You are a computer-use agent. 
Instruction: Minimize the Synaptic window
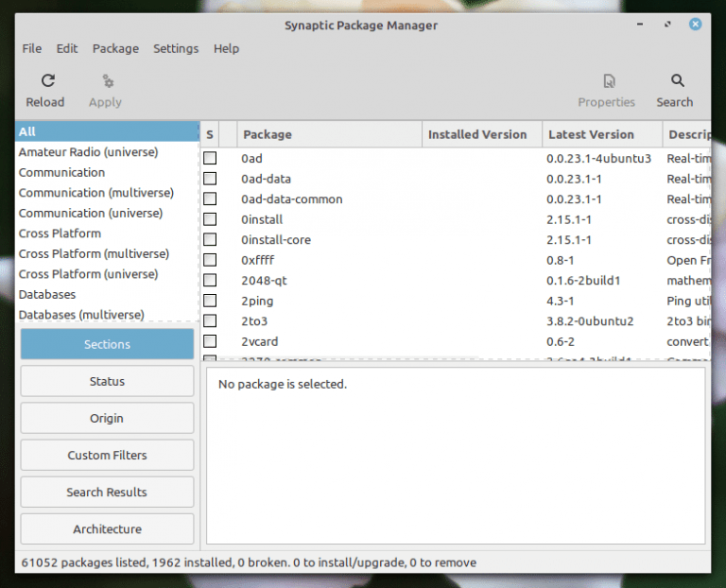640,24
